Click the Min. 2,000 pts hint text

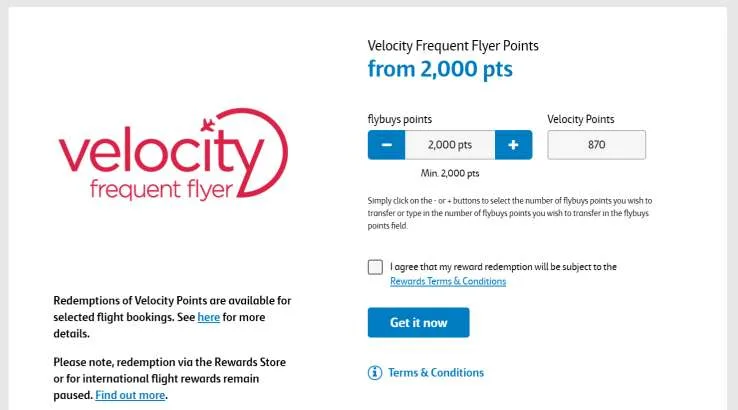[x=450, y=174]
